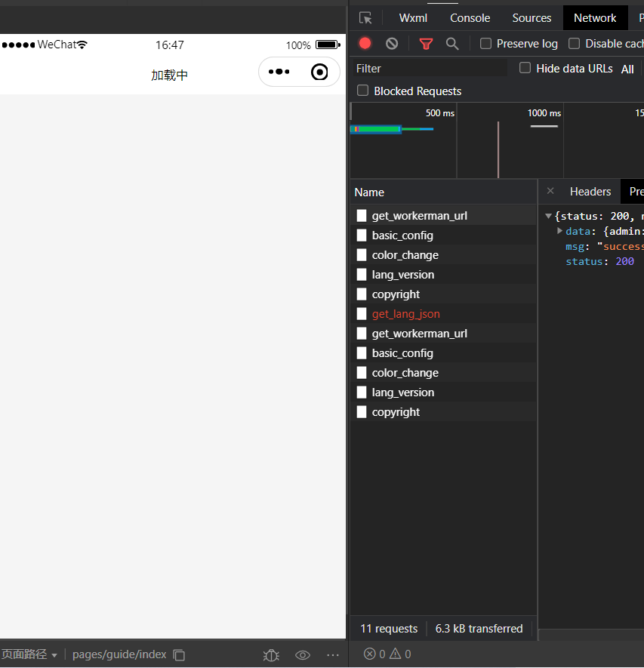Enable the Preserve log checkbox
Viewport: 644px width, 668px height.
(485, 44)
